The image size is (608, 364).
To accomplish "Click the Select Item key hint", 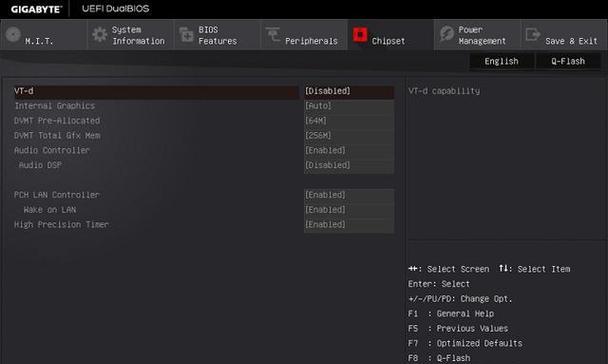I will click(535, 269).
